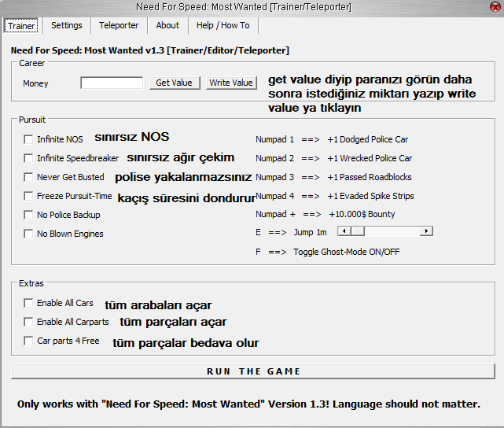504x428 pixels.
Task: Click Jump slider right arrow
Action: tap(426, 231)
